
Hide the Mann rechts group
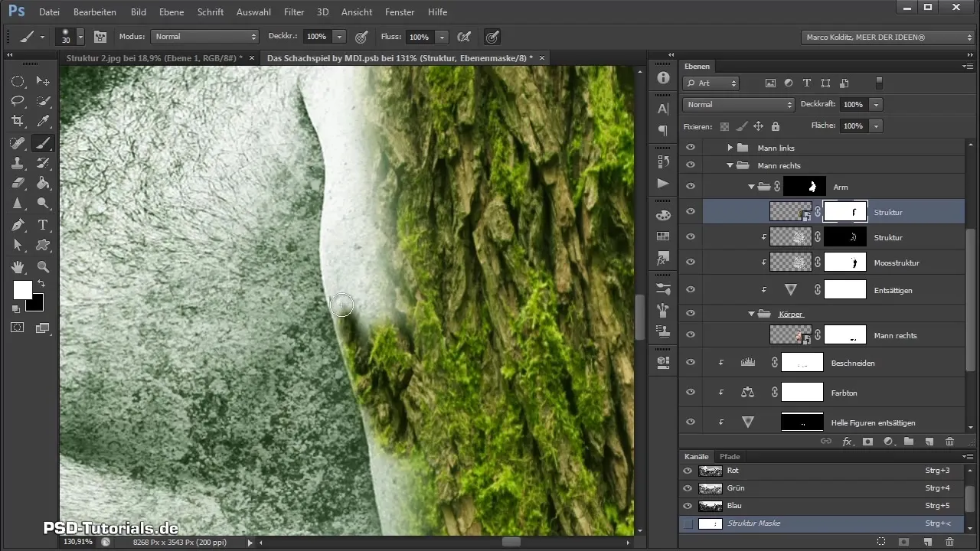click(x=691, y=165)
